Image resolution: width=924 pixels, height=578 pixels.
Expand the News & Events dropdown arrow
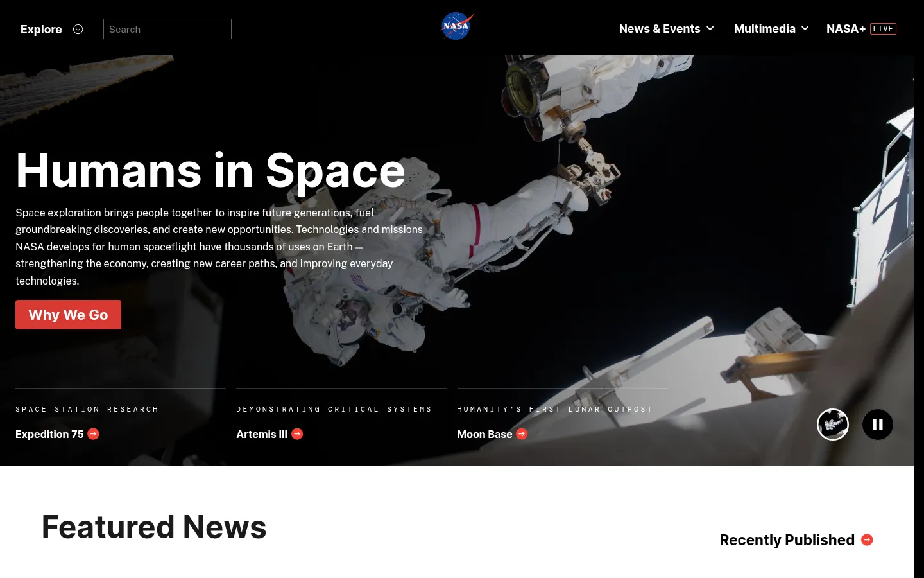(710, 29)
